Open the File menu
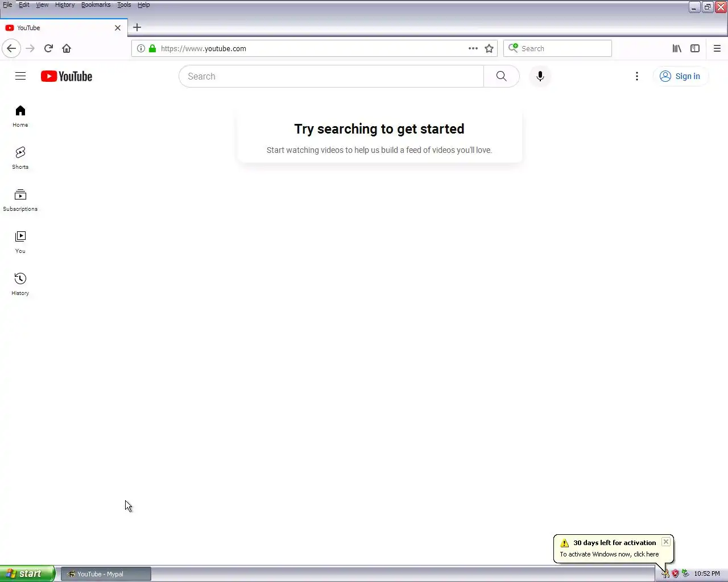This screenshot has height=582, width=728. 7,5
